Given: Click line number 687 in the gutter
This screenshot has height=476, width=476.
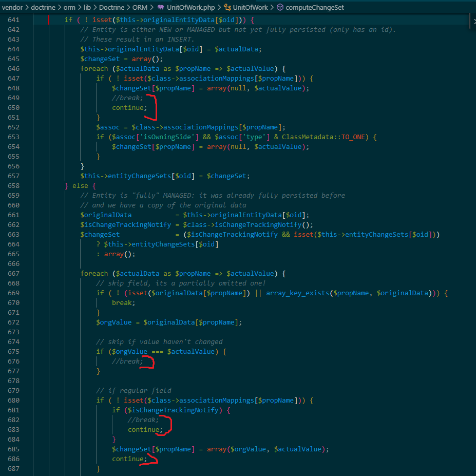Looking at the screenshot, I should (14, 468).
